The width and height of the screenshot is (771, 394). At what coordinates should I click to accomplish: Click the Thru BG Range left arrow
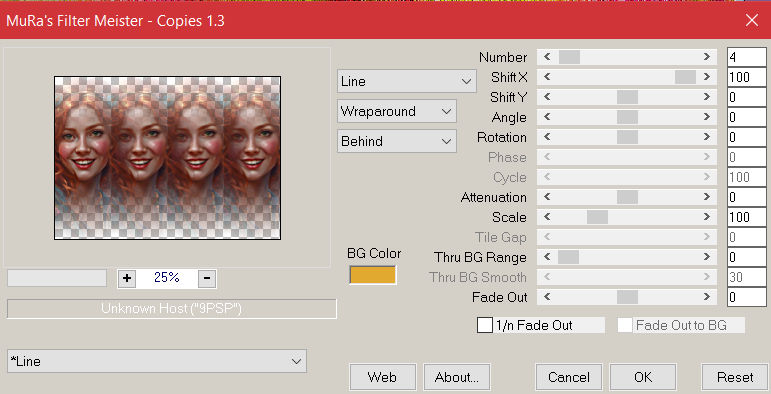point(547,257)
